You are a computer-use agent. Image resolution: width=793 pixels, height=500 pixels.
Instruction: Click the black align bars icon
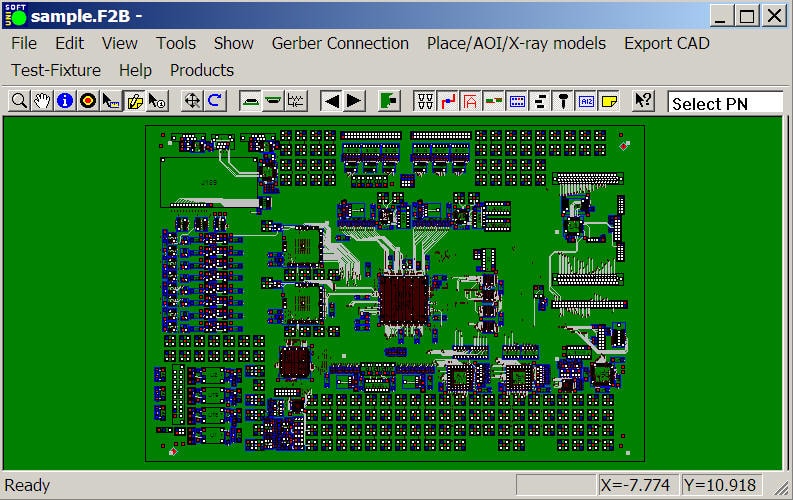(x=540, y=101)
